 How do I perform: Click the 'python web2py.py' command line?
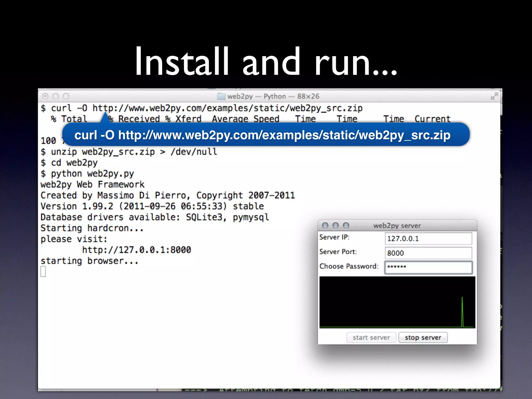(87, 174)
